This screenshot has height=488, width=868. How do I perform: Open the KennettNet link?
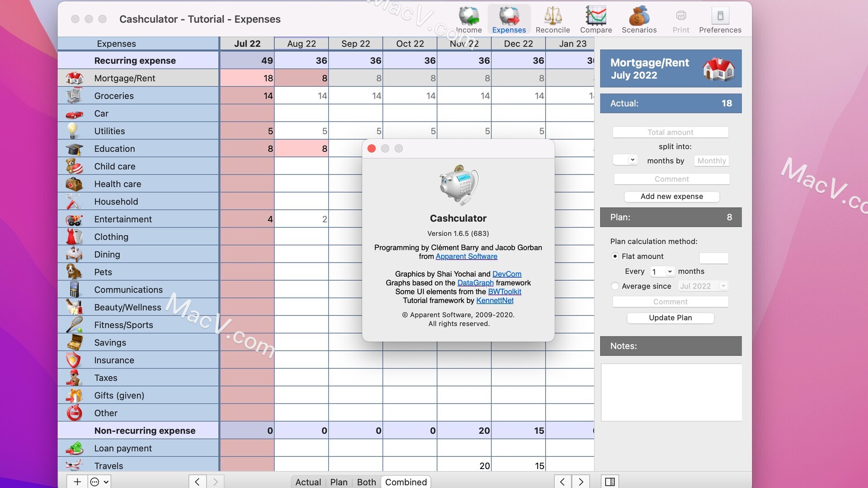[x=495, y=300]
